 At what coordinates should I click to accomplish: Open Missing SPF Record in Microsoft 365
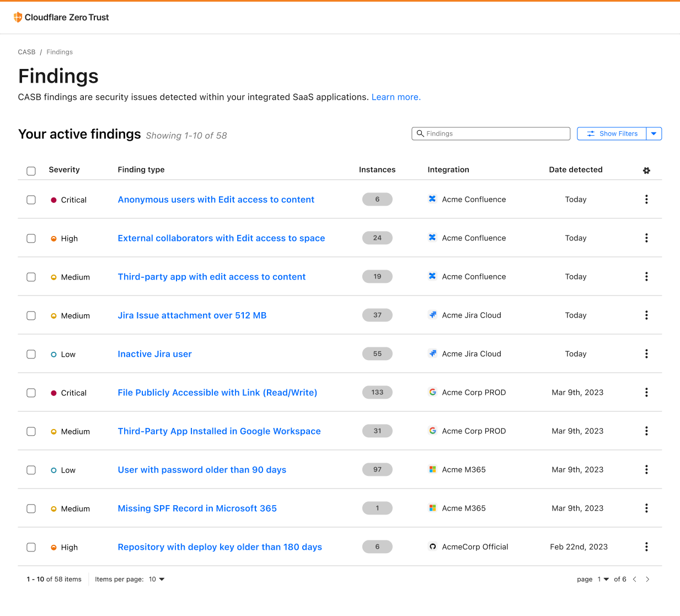pos(197,508)
